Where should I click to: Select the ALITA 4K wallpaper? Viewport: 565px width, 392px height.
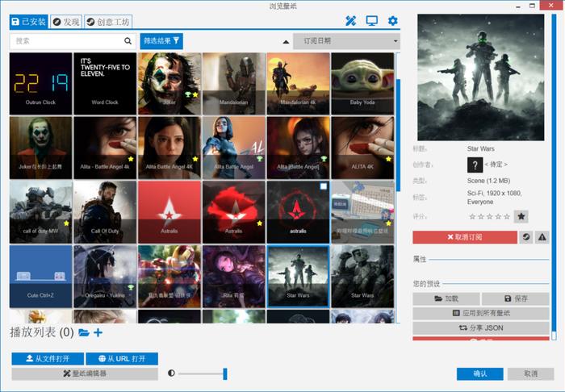tap(362, 148)
